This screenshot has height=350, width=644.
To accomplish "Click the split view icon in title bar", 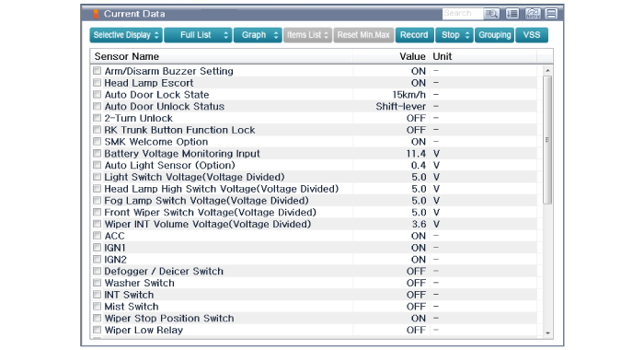I will [552, 14].
